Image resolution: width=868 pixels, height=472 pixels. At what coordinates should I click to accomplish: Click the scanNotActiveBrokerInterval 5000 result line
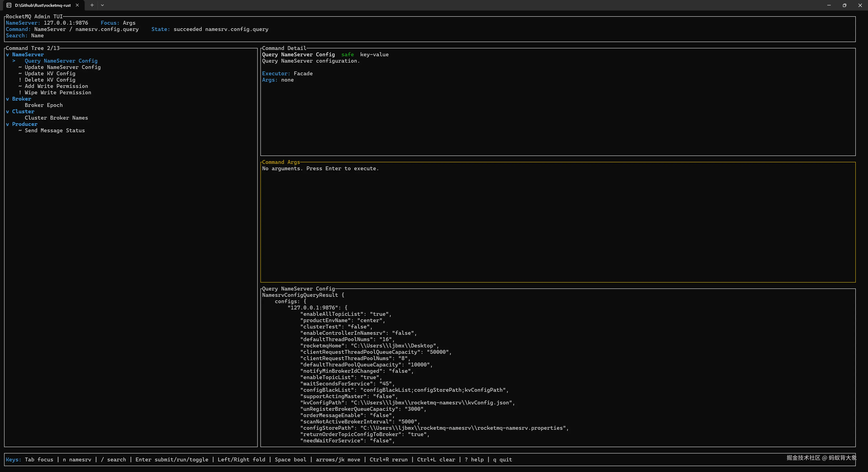pyautogui.click(x=360, y=422)
